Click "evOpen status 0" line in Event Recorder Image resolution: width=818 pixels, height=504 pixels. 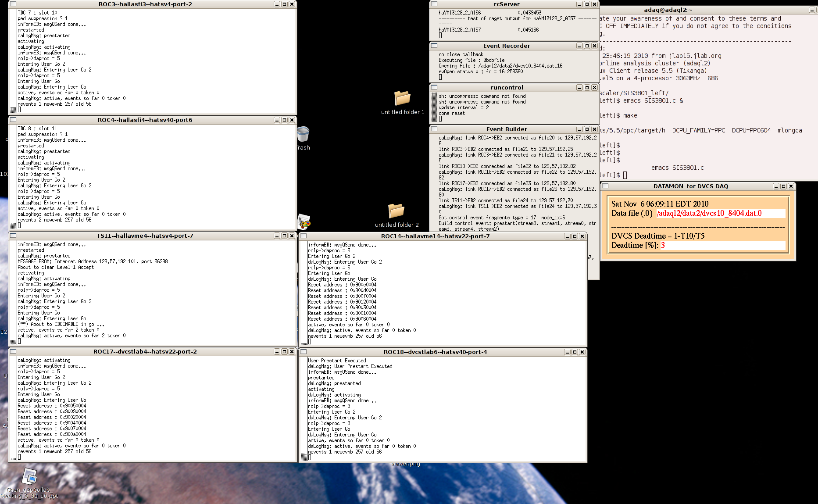[x=481, y=71]
